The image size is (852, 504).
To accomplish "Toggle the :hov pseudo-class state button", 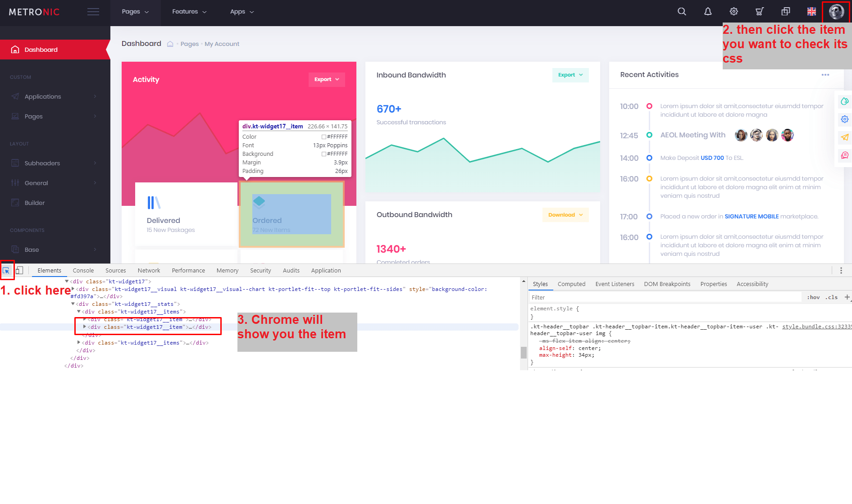I will [814, 297].
